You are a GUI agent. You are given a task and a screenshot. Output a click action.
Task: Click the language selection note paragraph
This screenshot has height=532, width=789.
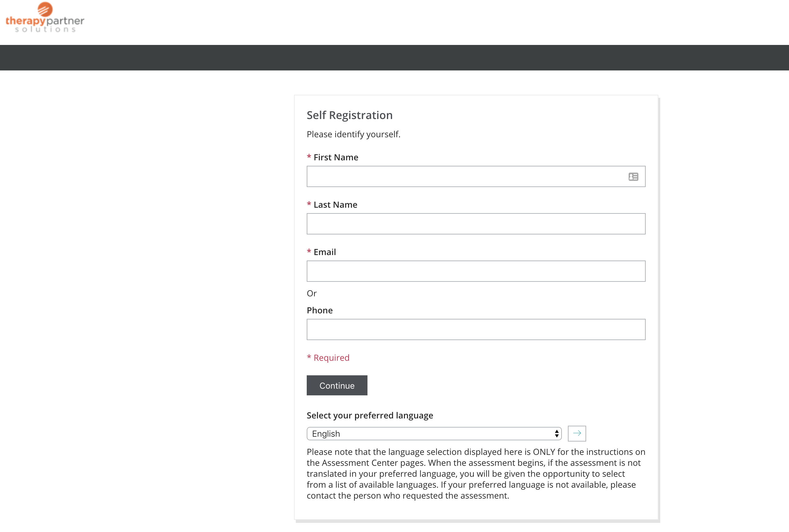pos(475,473)
